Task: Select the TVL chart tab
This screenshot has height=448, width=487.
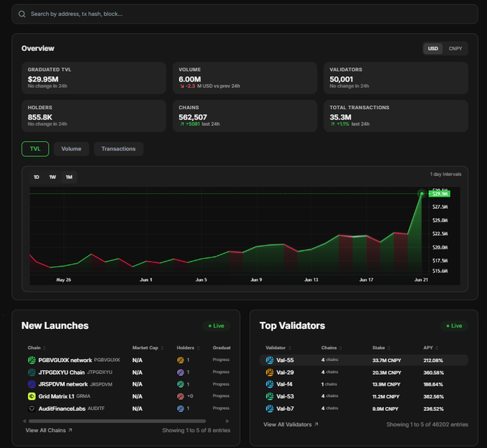Action: click(x=35, y=149)
